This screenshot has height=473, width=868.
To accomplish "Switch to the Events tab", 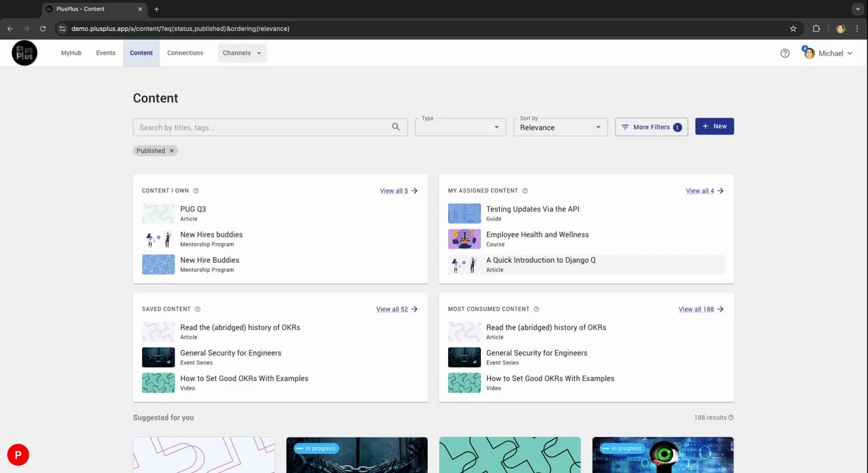I will click(105, 53).
